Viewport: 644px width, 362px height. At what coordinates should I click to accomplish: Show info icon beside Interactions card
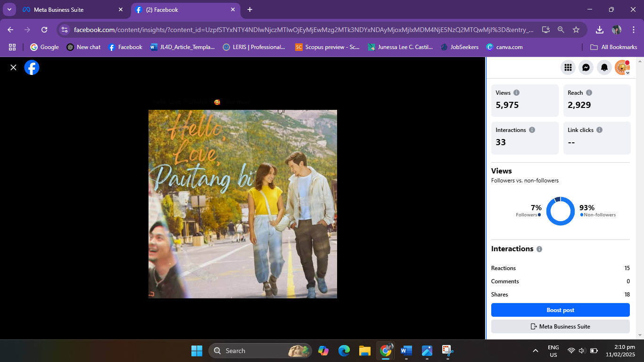[x=532, y=130]
